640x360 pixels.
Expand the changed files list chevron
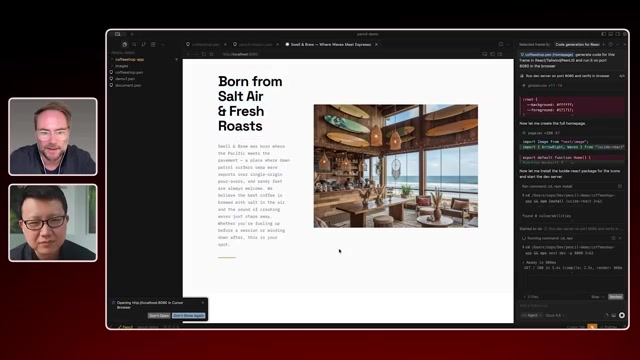pyautogui.click(x=524, y=297)
